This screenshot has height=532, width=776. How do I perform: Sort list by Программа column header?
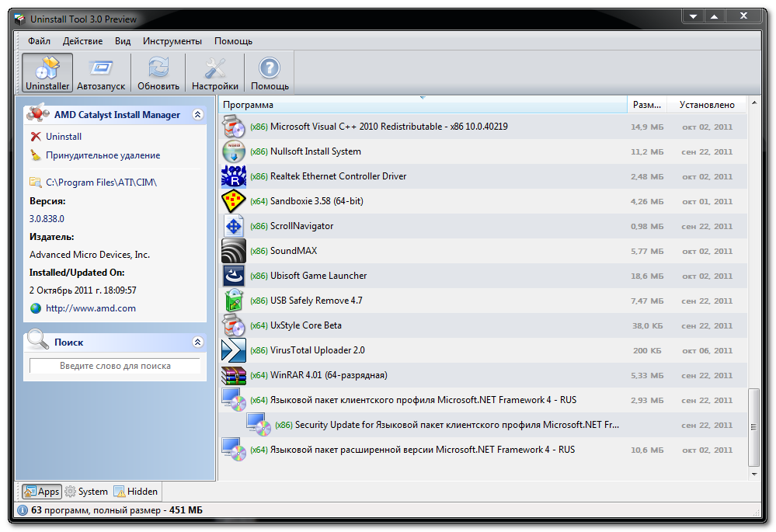coord(421,105)
